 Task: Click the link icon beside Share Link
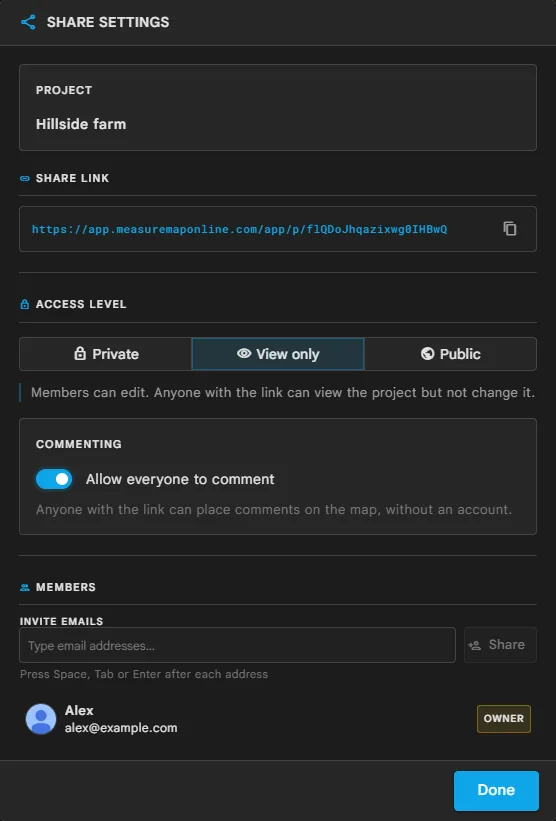[25, 179]
